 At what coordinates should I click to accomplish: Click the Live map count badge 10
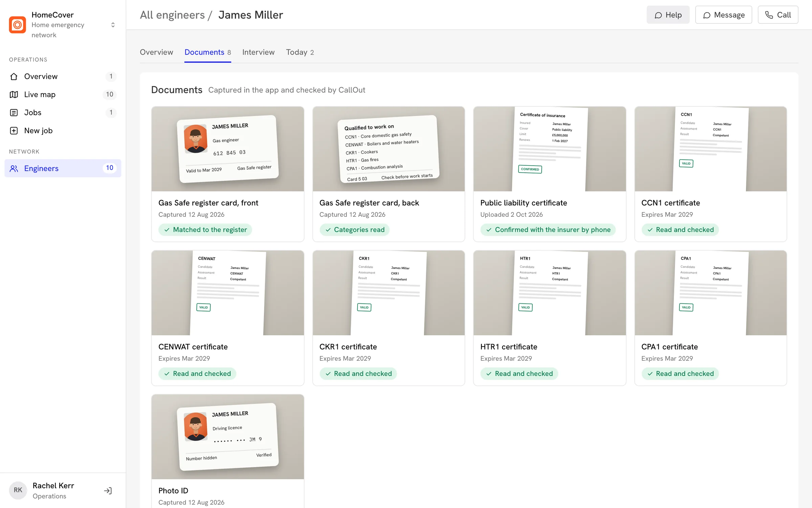[x=110, y=94]
